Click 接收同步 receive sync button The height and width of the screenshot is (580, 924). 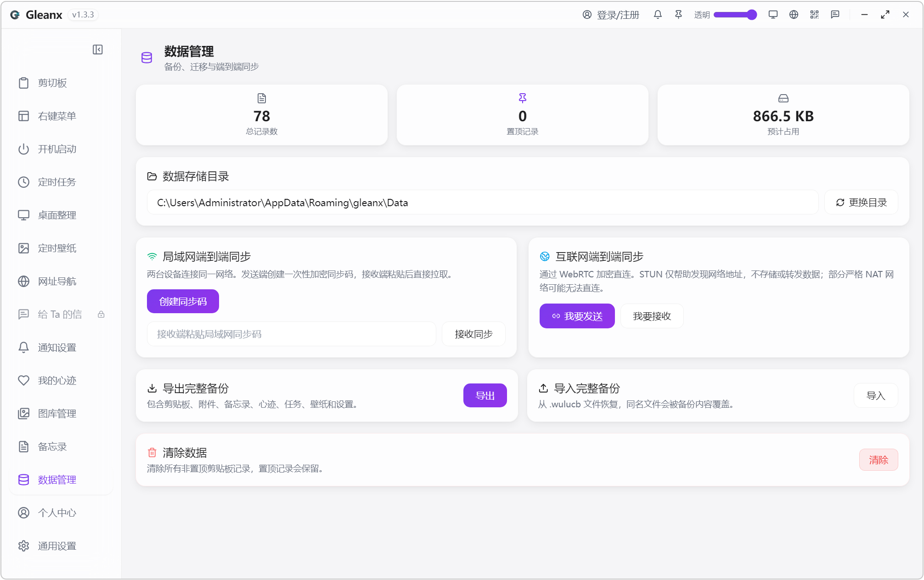[473, 334]
